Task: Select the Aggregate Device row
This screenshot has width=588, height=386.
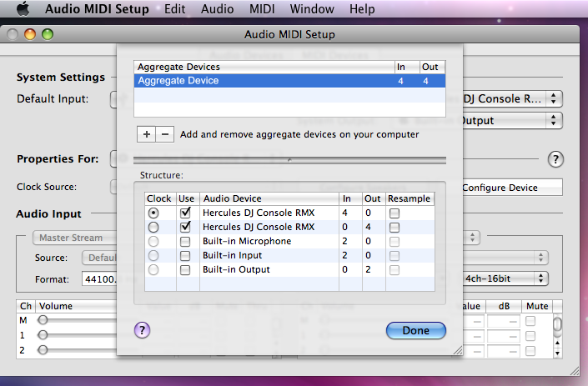Action: click(289, 81)
